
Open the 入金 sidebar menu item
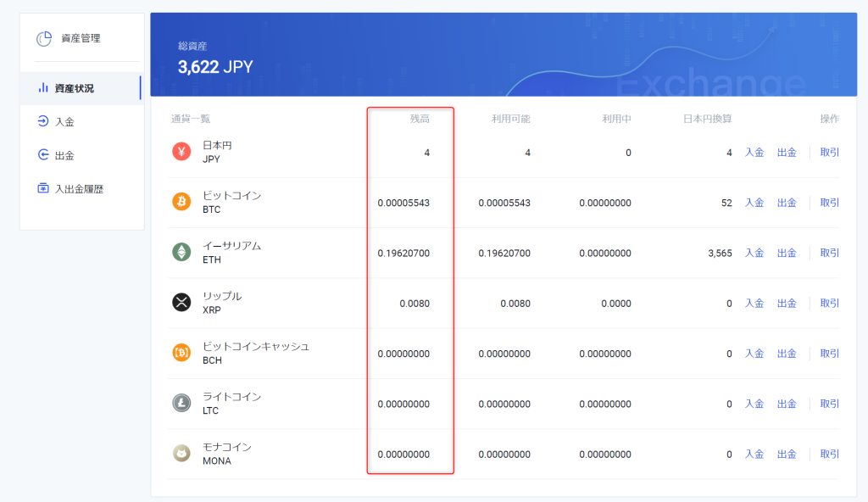point(64,122)
